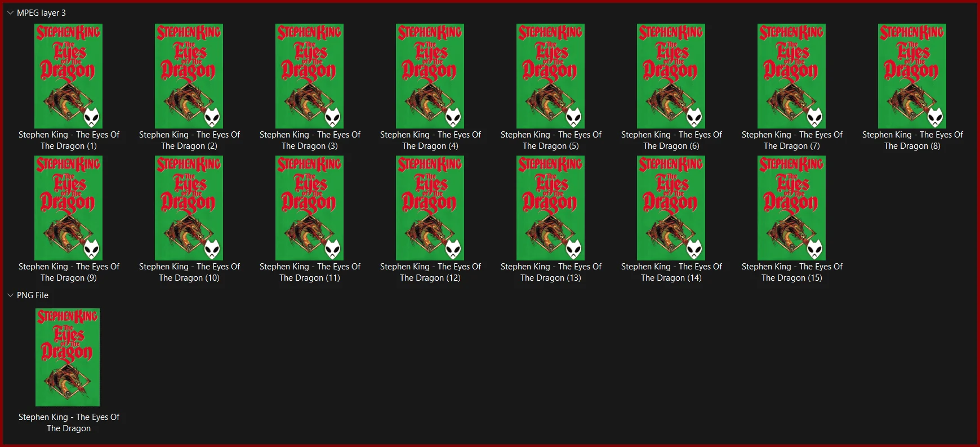Screen dimensions: 980x447
Task: Select The Eyes Of The Dragon (10) thumbnail
Action: (x=189, y=208)
